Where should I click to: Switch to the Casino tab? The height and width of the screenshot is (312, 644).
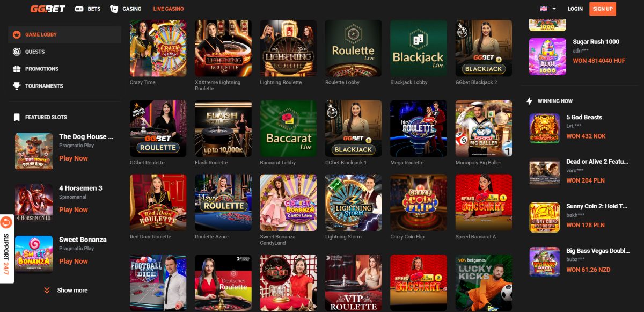click(x=126, y=9)
